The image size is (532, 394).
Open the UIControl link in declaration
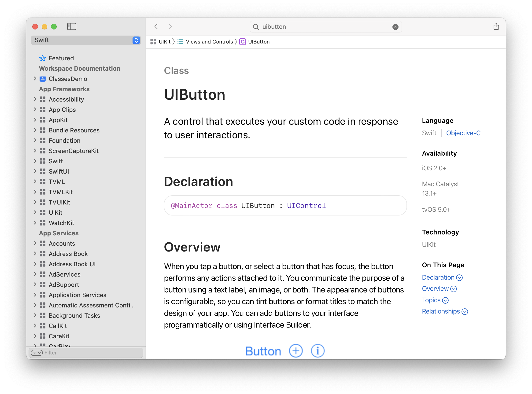click(x=306, y=206)
